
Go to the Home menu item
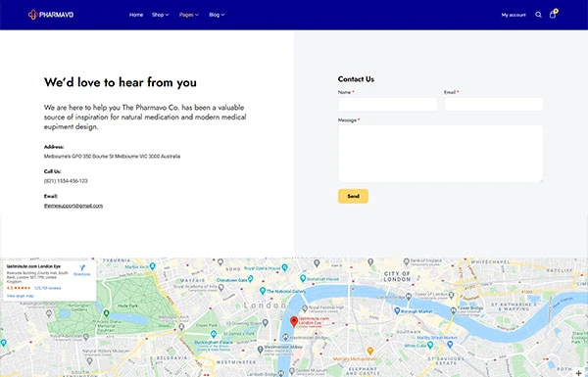point(136,15)
